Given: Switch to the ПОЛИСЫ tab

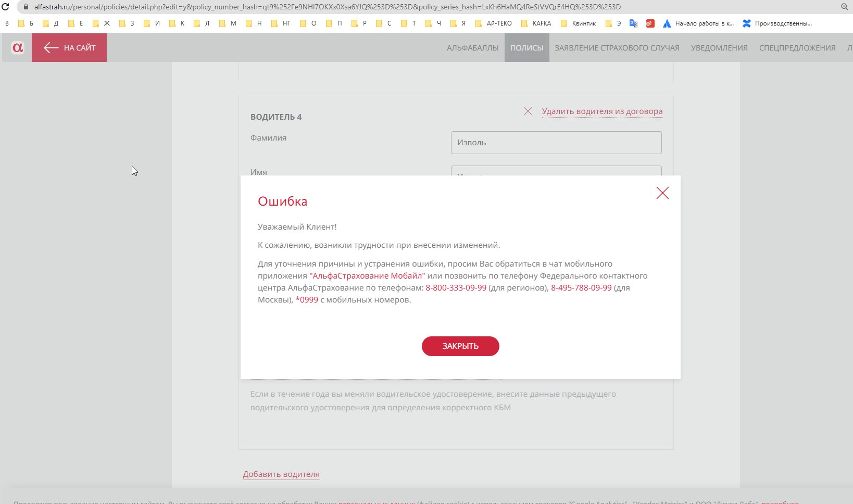Looking at the screenshot, I should (526, 48).
